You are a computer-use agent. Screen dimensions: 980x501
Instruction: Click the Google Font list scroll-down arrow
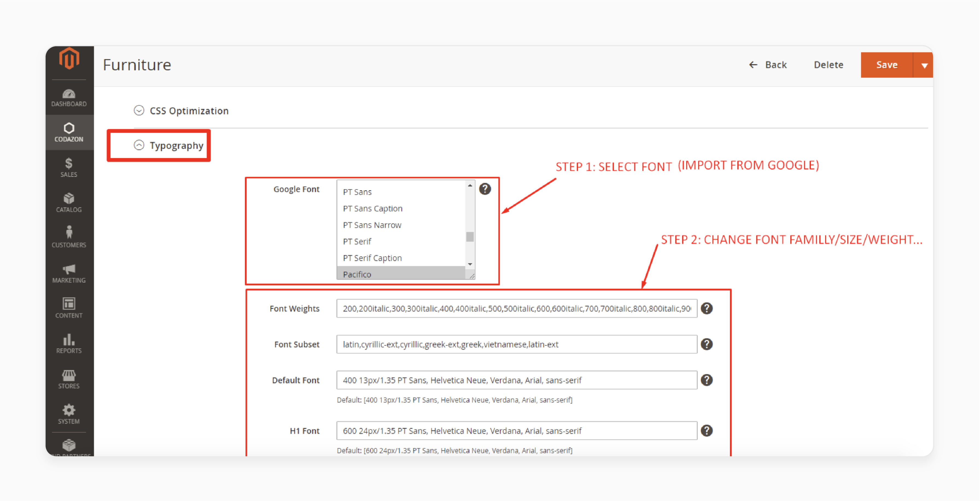pos(470,264)
